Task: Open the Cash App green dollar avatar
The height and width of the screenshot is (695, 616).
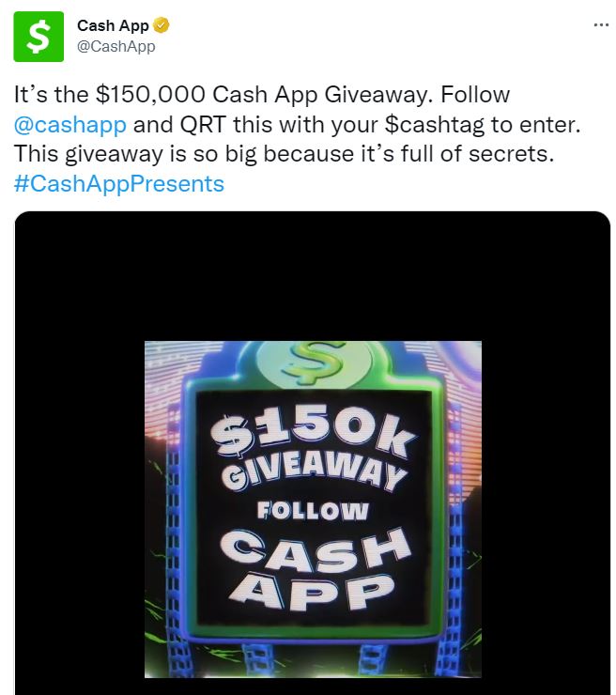Action: (x=38, y=37)
